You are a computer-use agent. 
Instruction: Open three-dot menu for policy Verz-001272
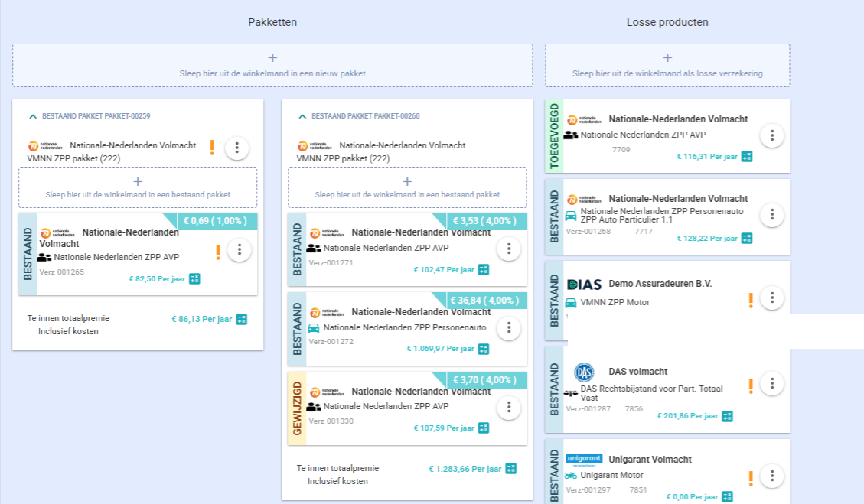[509, 328]
